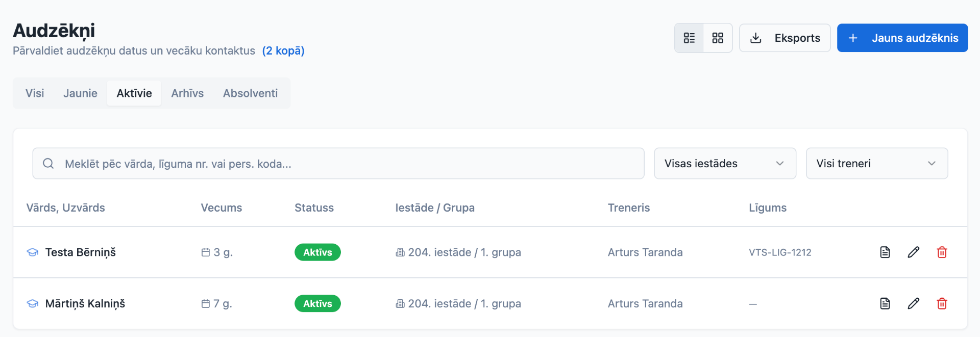980x337 pixels.
Task: Edit Testa Bērniņš with pencil icon
Action: pos(914,252)
